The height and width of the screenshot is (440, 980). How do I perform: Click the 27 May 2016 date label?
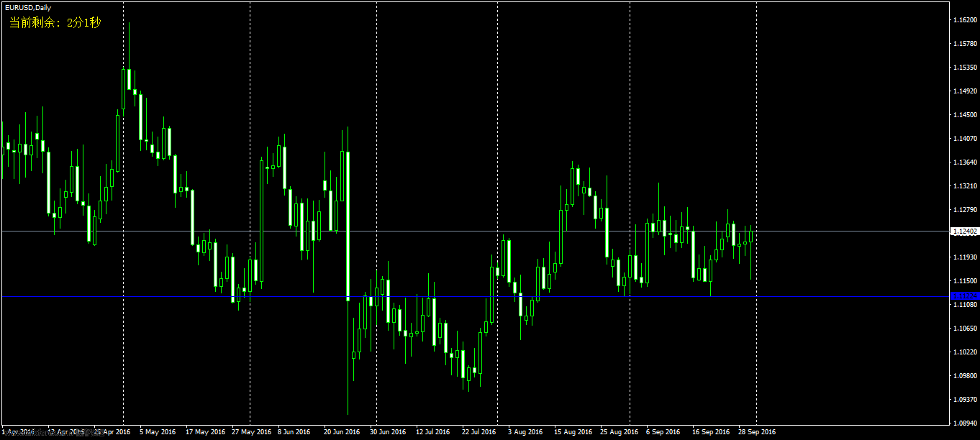coord(251,433)
